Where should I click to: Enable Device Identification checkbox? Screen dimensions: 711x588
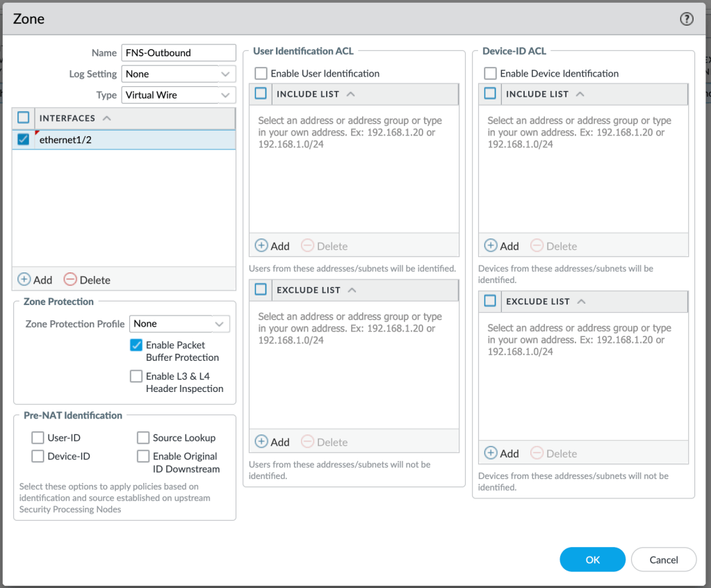491,74
